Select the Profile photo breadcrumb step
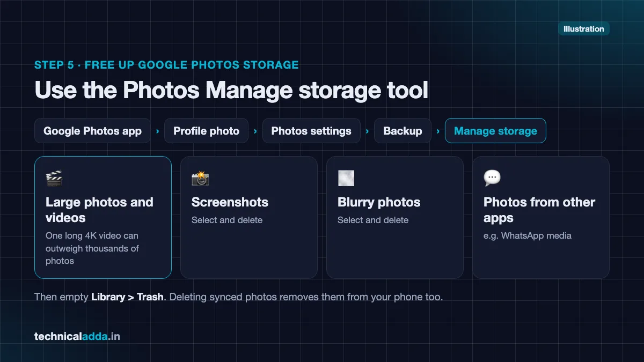The width and height of the screenshot is (644, 362). (206, 131)
